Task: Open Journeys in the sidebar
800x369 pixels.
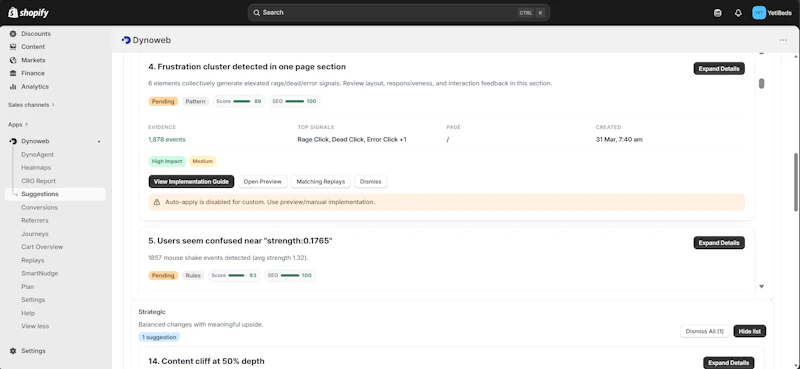Action: pos(35,234)
